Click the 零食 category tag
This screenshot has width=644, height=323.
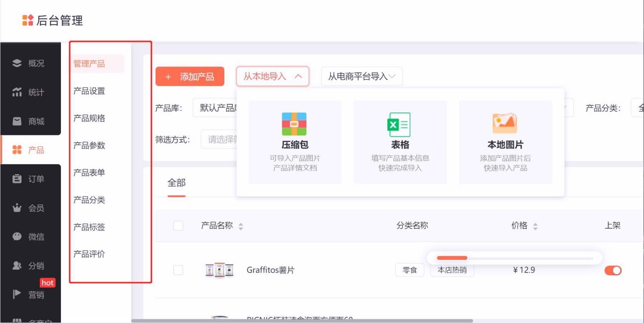pos(410,270)
